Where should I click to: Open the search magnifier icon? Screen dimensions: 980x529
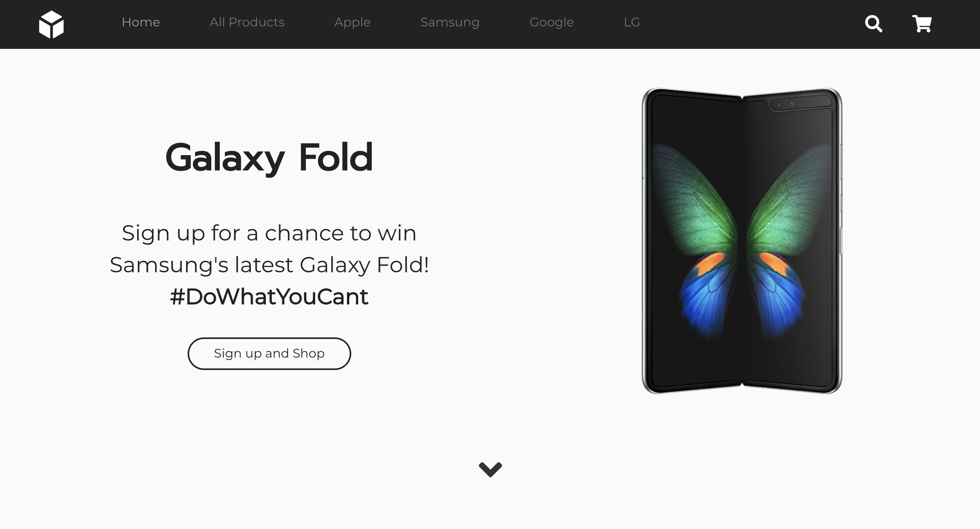874,24
